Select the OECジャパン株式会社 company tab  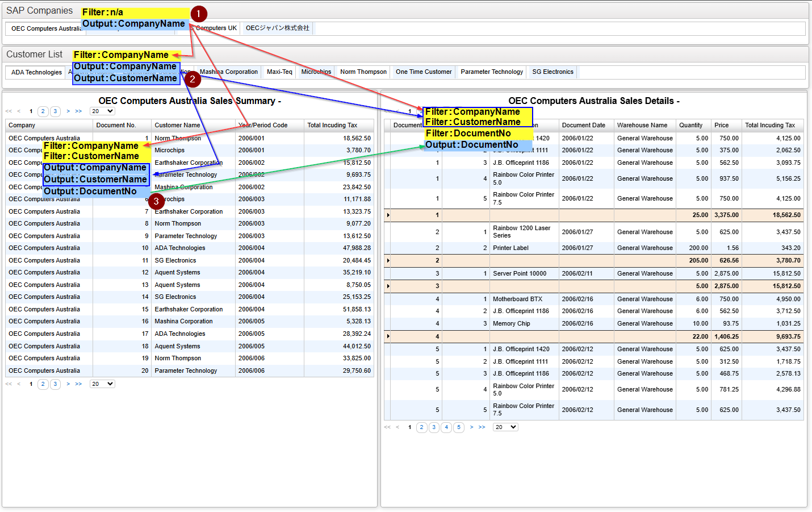click(x=278, y=28)
